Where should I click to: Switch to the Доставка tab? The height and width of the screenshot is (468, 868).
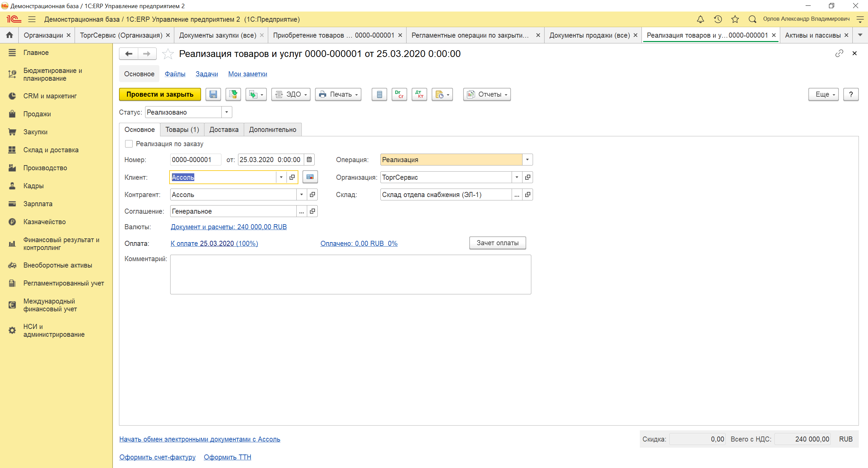pos(224,130)
